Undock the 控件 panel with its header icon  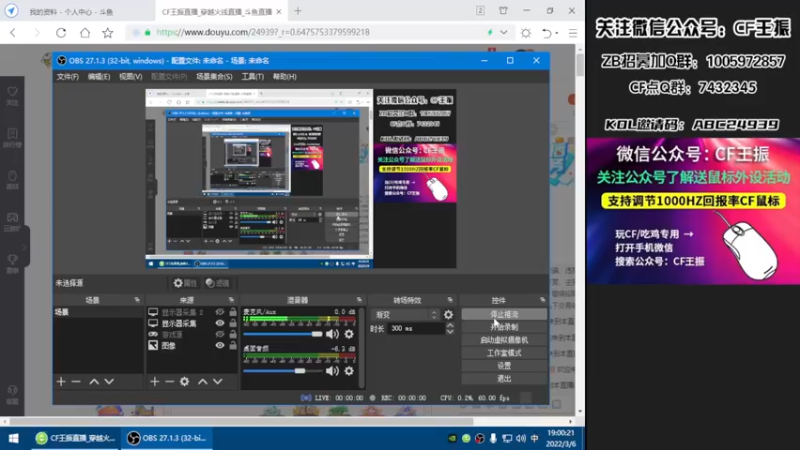542,300
